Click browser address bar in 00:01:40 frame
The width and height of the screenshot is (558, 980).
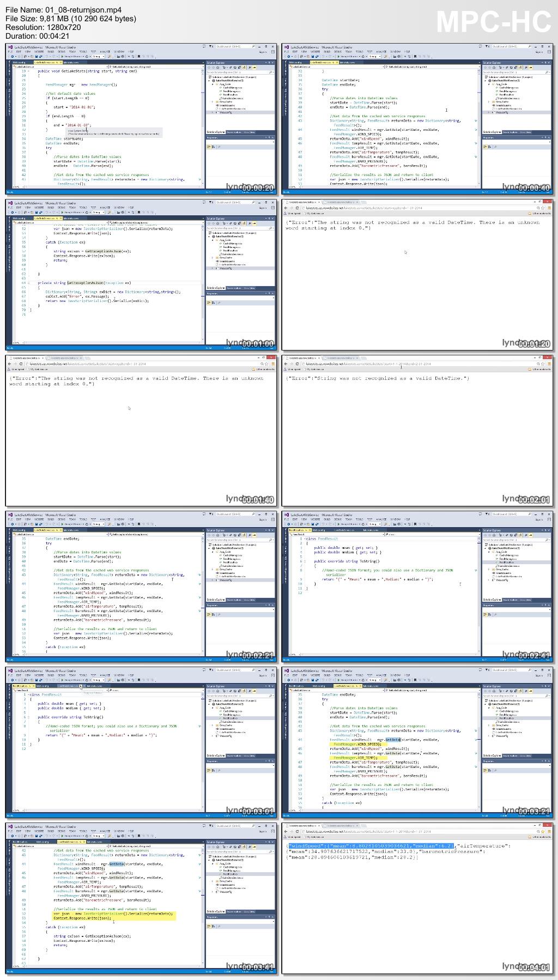click(145, 364)
